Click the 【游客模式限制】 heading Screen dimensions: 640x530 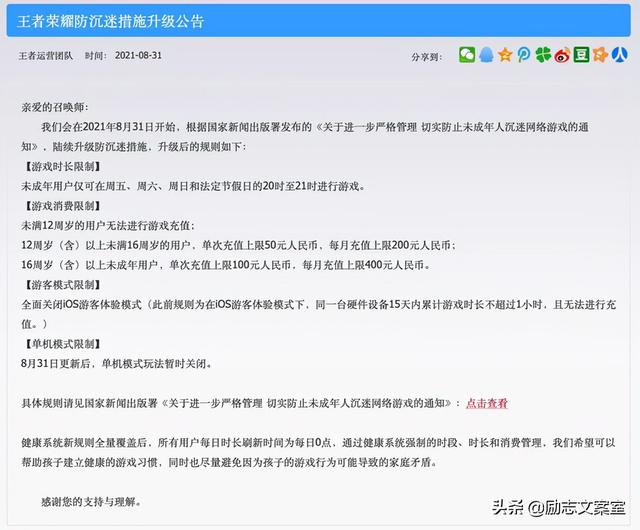62,285
